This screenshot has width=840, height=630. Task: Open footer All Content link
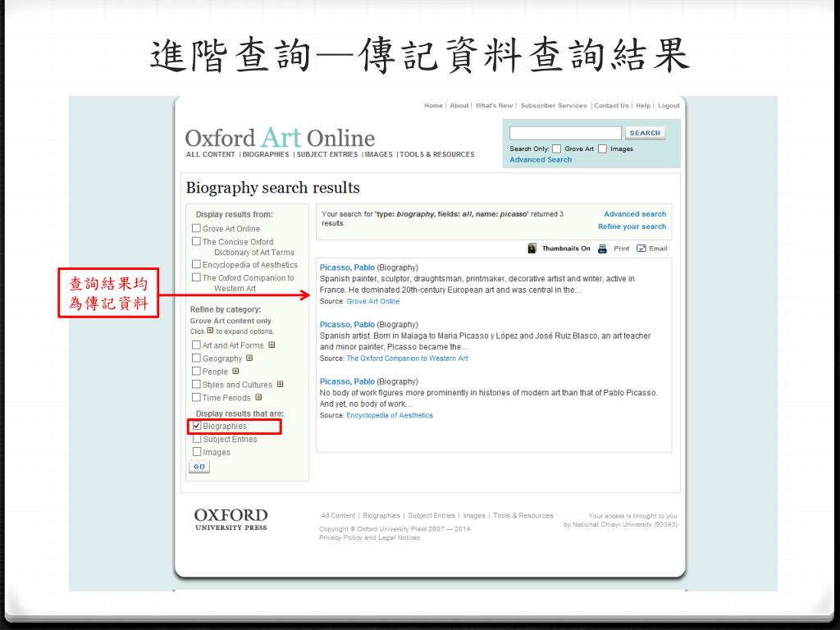(338, 515)
